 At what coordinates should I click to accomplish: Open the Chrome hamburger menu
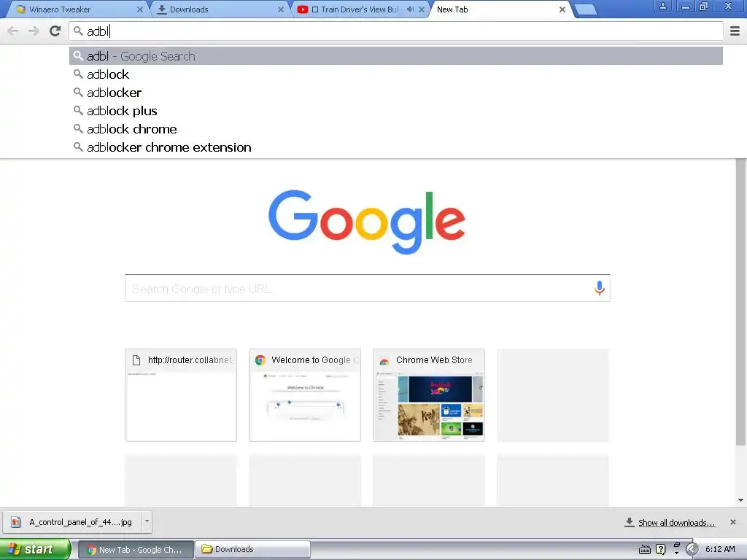[x=735, y=31]
